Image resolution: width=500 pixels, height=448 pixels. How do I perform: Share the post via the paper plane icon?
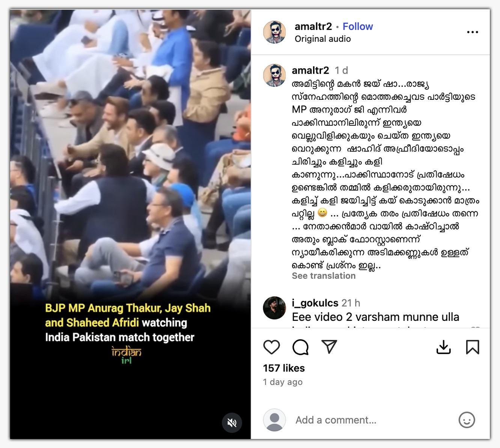(329, 347)
